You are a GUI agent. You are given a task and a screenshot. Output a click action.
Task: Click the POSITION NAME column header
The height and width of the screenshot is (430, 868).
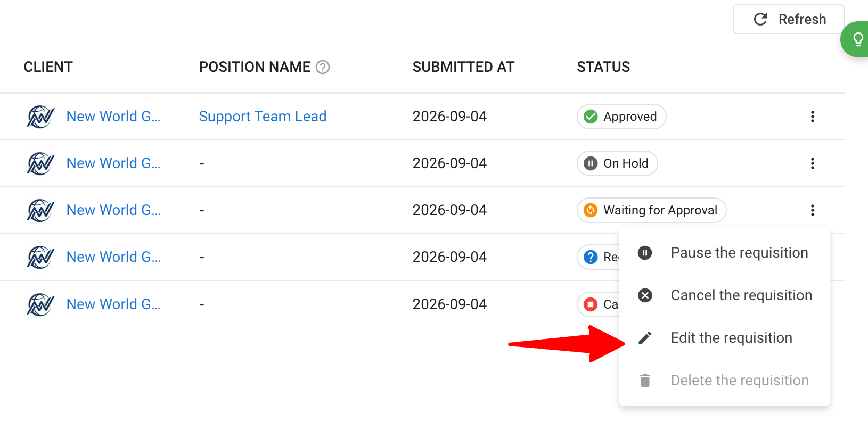click(255, 67)
